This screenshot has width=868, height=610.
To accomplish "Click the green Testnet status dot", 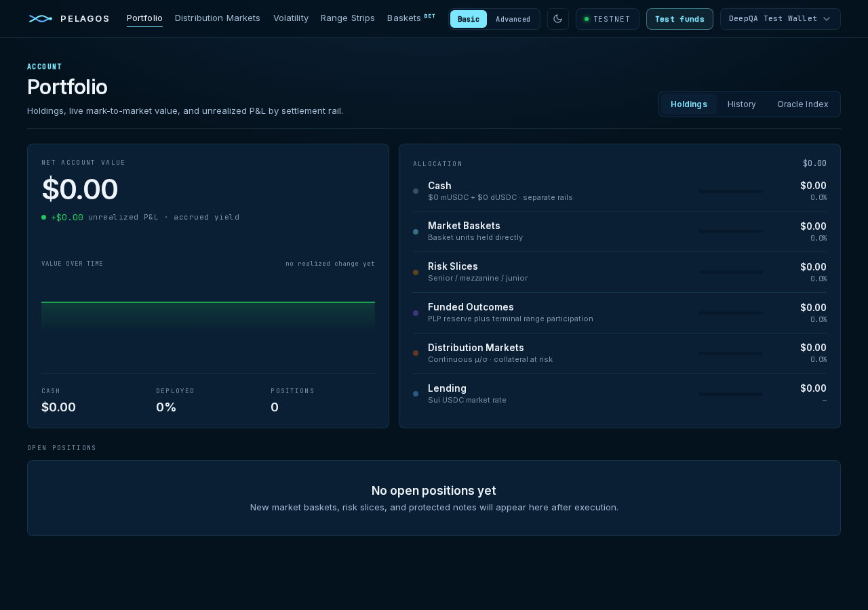I will 587,19.
